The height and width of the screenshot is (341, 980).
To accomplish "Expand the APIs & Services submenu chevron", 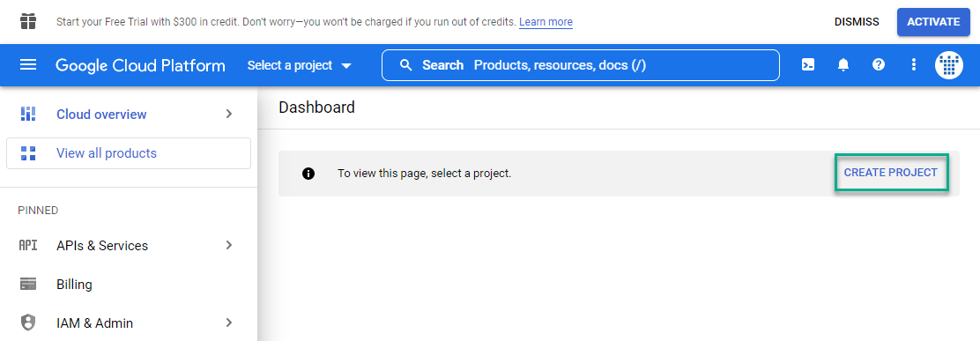I will tap(229, 245).
